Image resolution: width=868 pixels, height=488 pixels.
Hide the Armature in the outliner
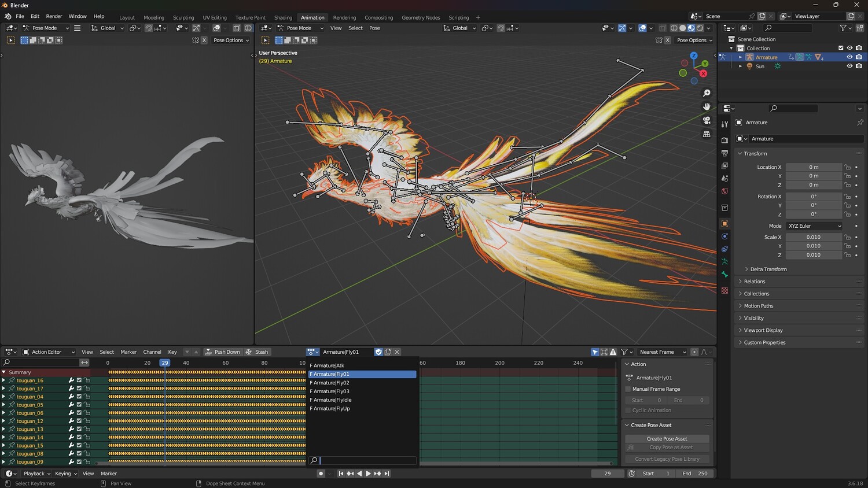[849, 57]
